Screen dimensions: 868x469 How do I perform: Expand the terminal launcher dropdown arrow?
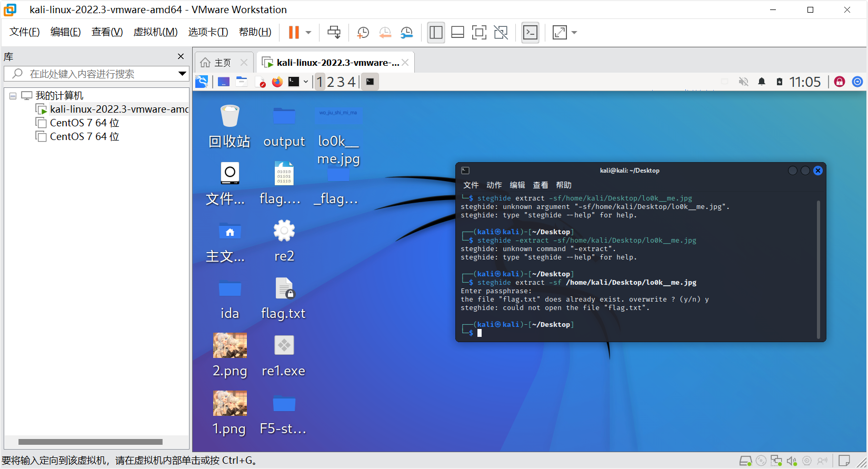[x=306, y=82]
